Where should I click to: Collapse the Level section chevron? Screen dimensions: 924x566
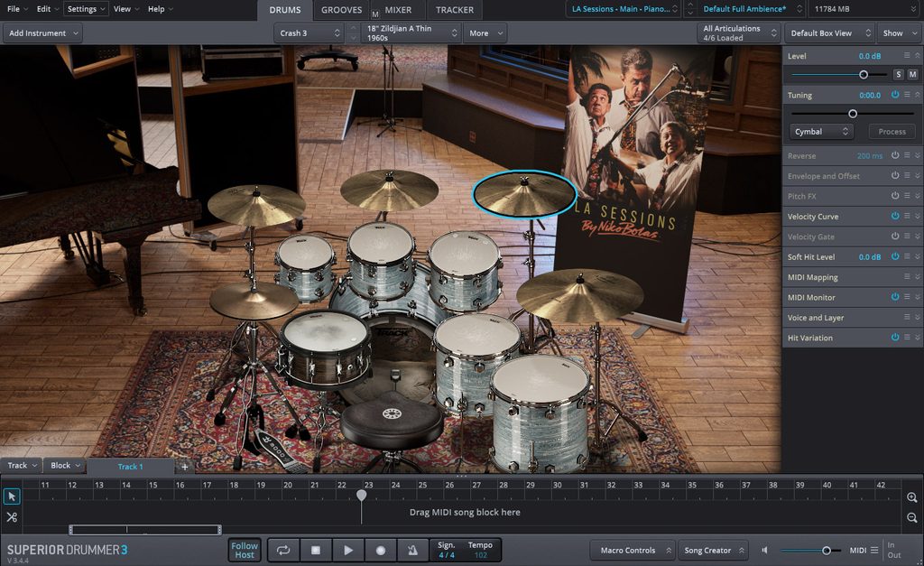918,55
